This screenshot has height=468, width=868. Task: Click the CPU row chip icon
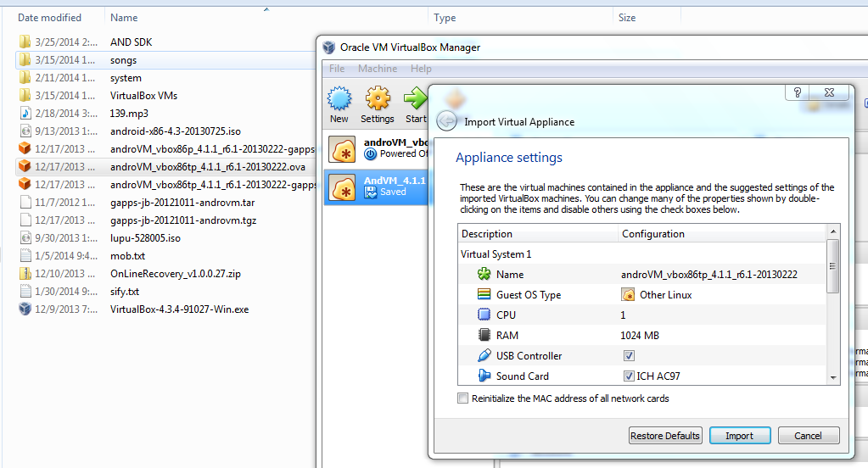(x=484, y=315)
